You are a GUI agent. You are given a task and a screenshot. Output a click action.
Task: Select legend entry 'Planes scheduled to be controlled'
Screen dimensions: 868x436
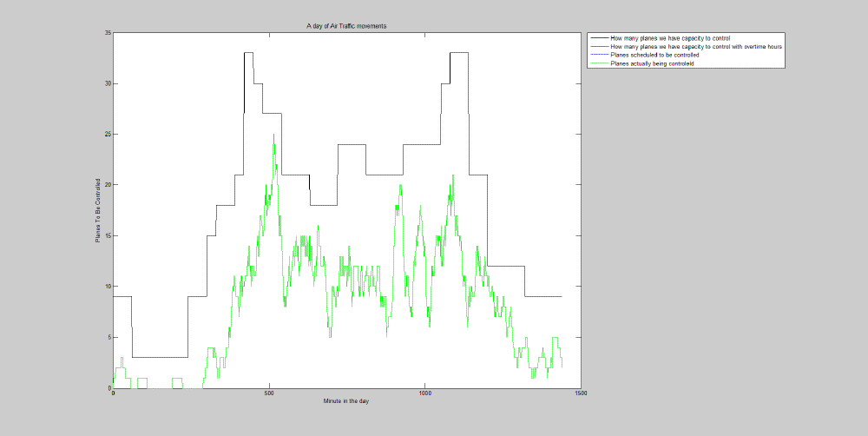click(654, 55)
